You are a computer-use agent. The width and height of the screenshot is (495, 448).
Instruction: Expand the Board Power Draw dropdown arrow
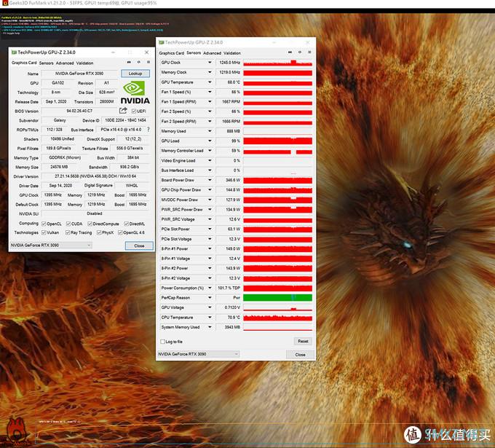point(210,180)
